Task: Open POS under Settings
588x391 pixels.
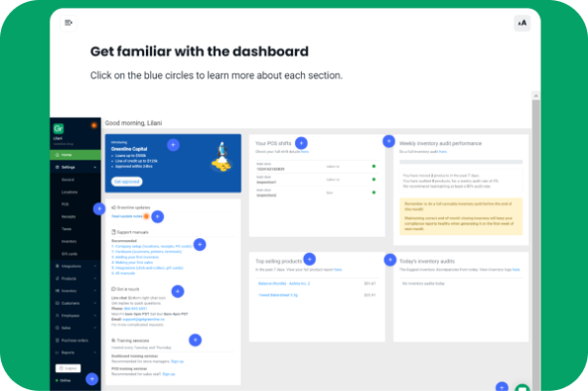Action: [65, 204]
